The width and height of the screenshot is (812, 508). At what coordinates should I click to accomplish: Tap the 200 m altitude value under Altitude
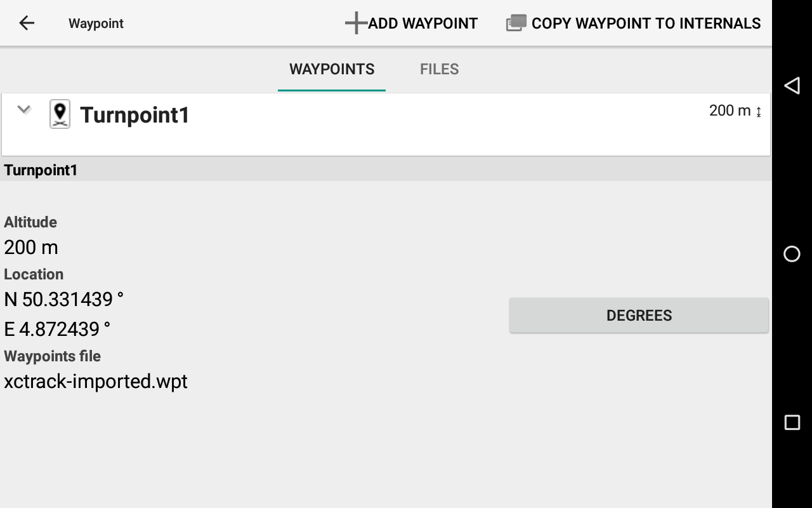tap(31, 247)
